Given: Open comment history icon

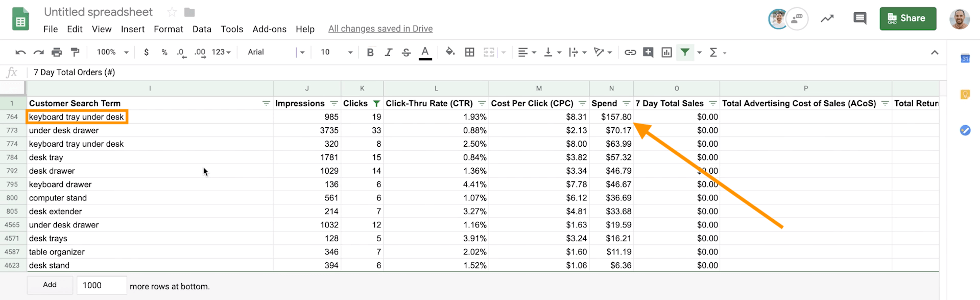Looking at the screenshot, I should pyautogui.click(x=859, y=19).
